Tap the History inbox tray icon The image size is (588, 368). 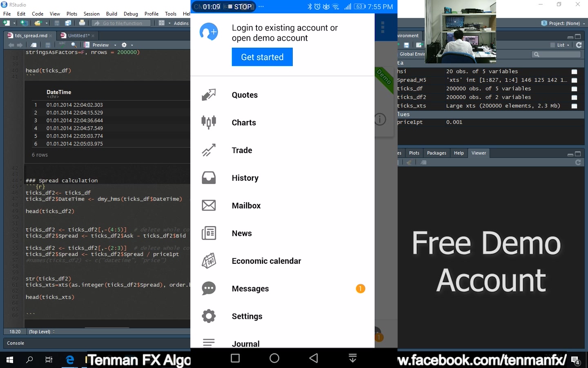pos(209,178)
